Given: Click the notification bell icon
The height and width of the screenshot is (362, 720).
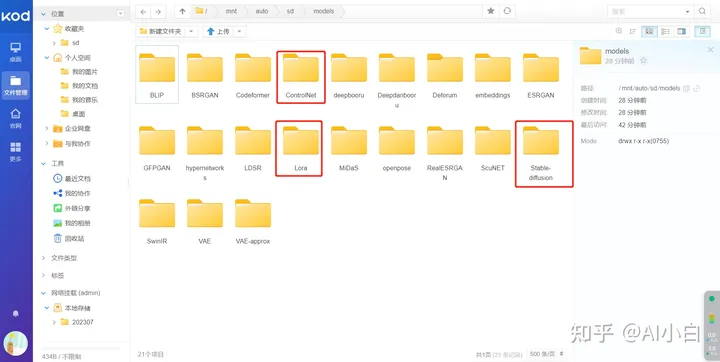Looking at the screenshot, I should click(16, 314).
